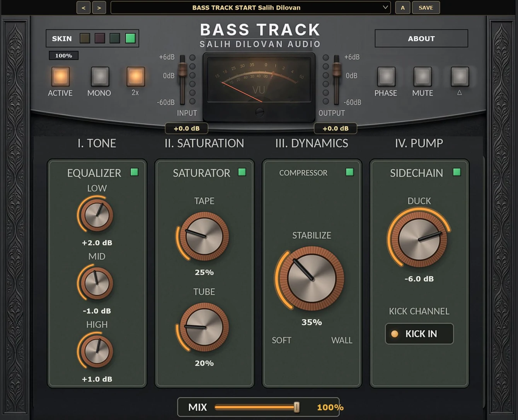The image size is (518, 420).
Task: Disable the SIDECHAIN section
Action: [457, 172]
